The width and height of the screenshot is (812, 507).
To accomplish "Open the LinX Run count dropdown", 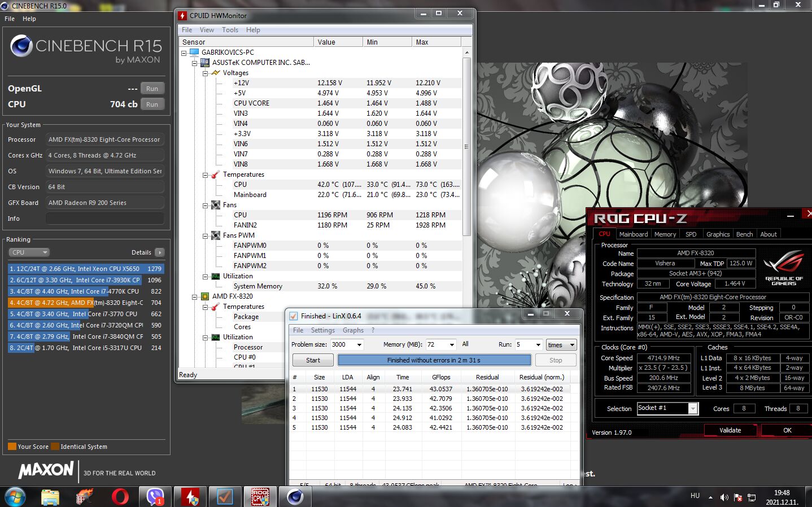I will tap(539, 344).
